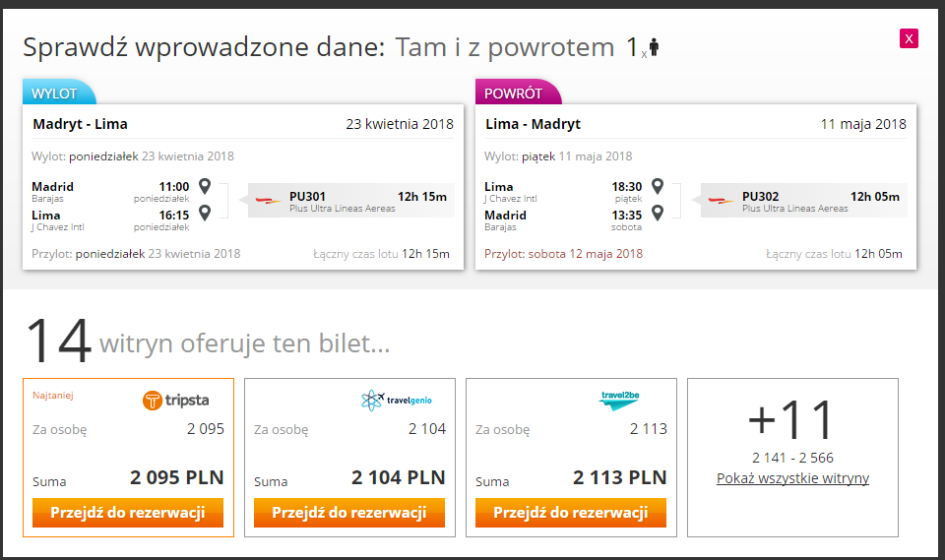Click the travel2be logo
945x560 pixels.
point(619,401)
